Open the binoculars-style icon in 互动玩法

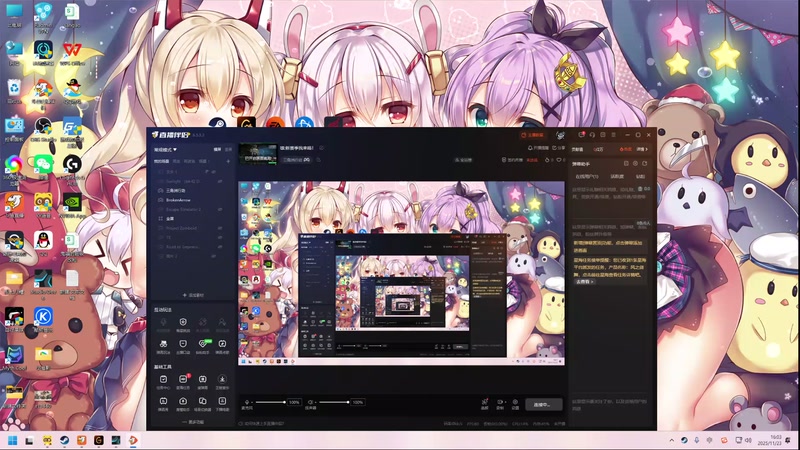163,346
